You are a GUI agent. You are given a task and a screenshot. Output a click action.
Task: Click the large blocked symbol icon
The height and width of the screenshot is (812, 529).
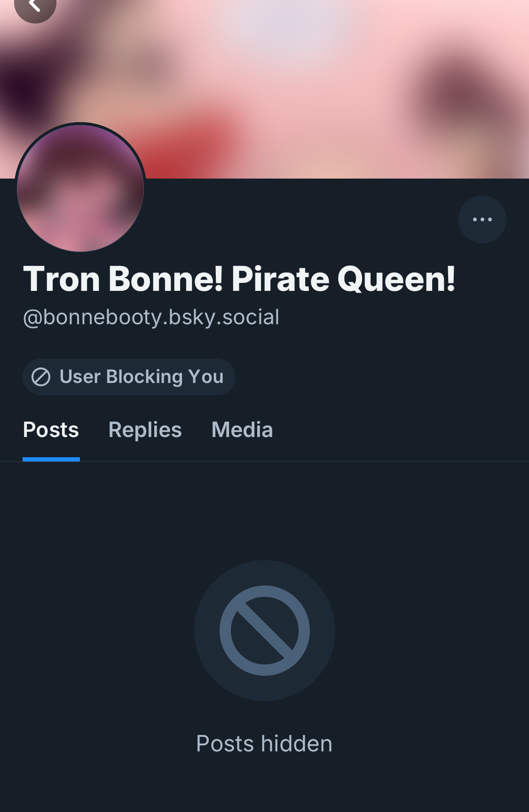click(264, 630)
